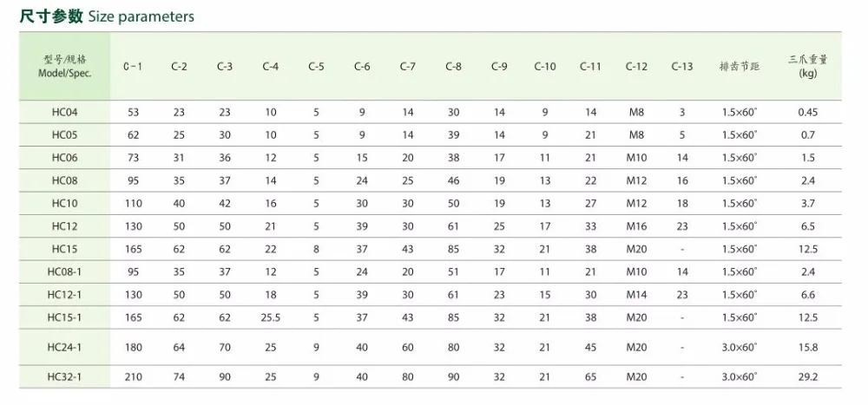Click the M14 value in HC12-1 row
This screenshot has width=868, height=405.
pos(636,295)
